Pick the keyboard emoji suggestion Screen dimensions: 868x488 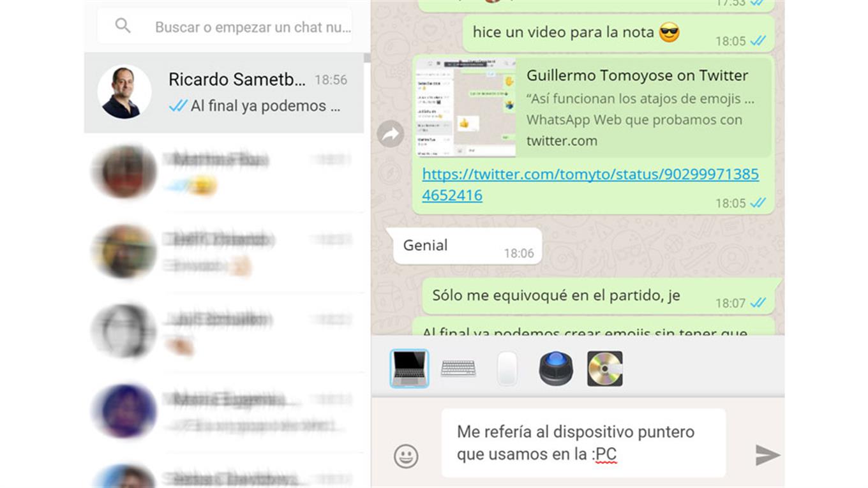click(458, 369)
